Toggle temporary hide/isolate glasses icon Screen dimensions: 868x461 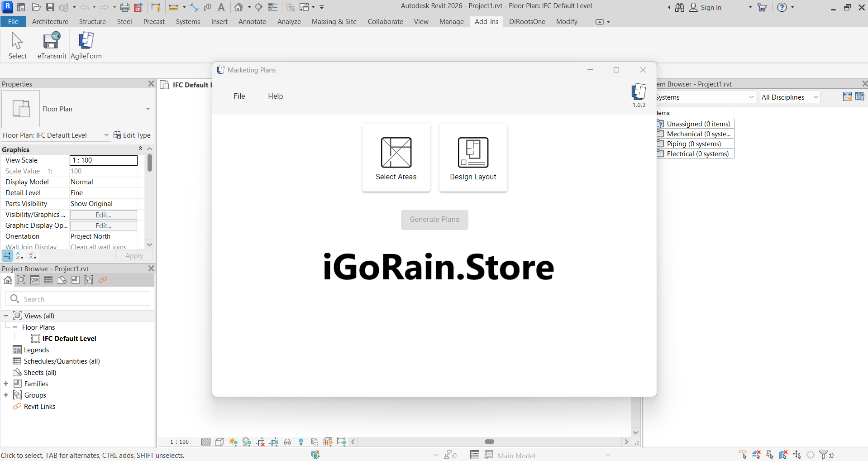287,442
